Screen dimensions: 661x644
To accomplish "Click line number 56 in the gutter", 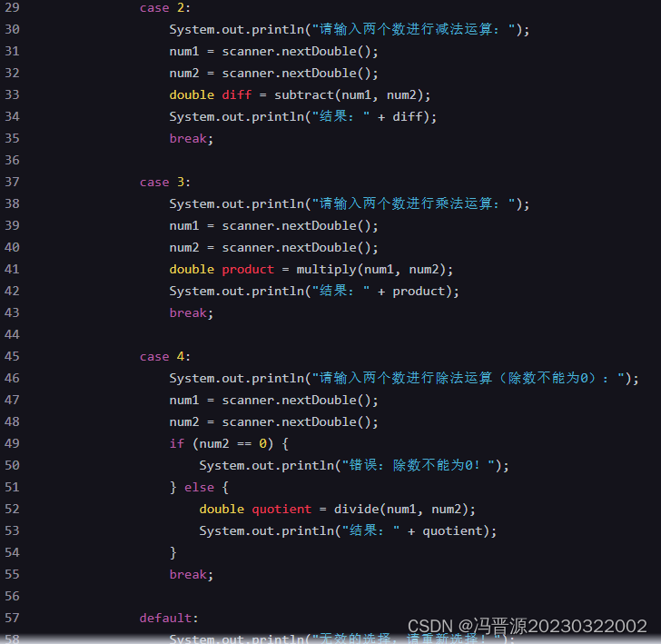I will coord(12,597).
